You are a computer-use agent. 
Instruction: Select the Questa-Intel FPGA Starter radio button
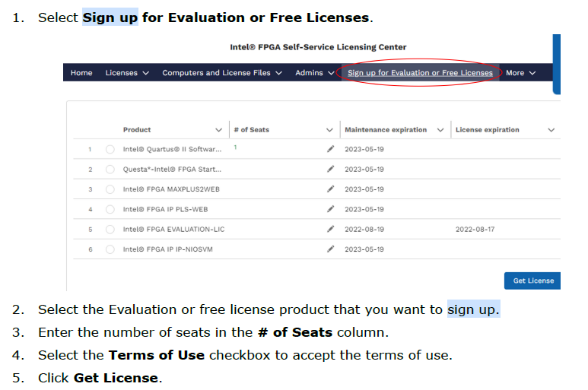110,170
